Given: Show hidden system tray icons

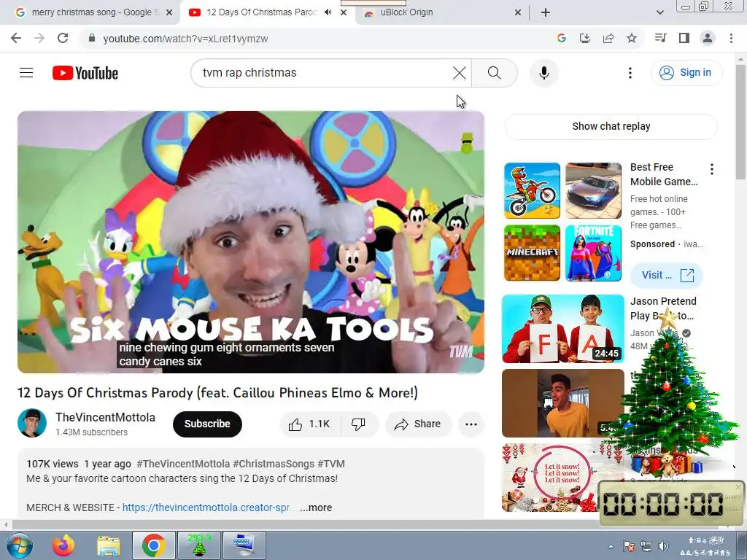Looking at the screenshot, I should tap(611, 546).
